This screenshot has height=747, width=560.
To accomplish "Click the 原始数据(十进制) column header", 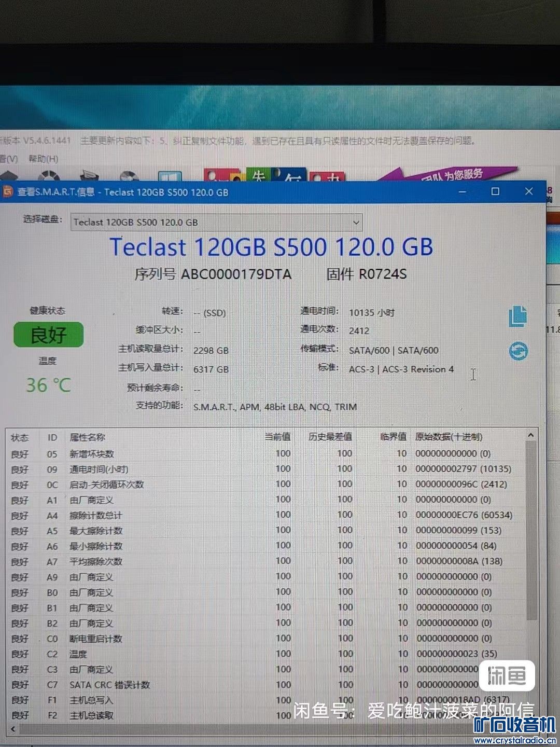I will point(449,437).
